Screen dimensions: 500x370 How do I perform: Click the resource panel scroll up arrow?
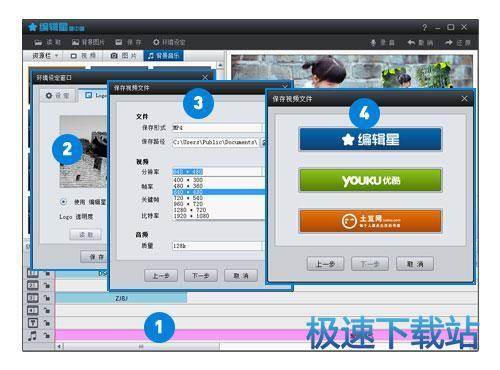point(220,65)
